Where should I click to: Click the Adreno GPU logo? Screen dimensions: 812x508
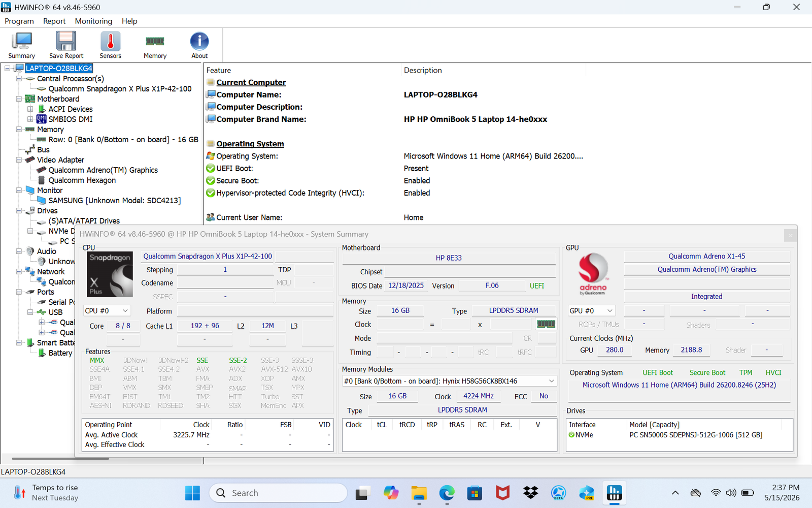coord(593,274)
